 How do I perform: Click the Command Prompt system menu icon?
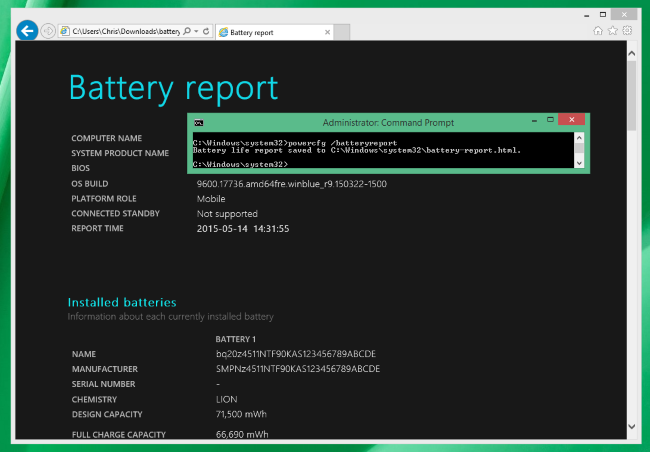coord(200,122)
